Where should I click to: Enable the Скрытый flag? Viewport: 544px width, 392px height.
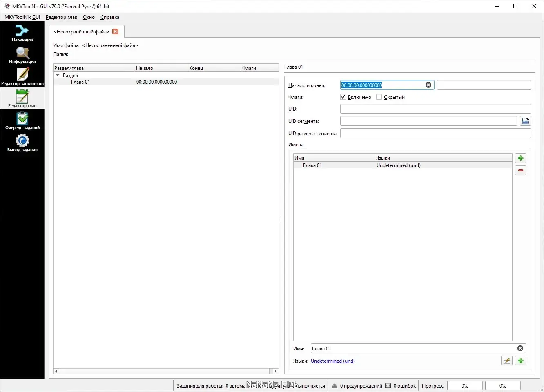pos(379,97)
